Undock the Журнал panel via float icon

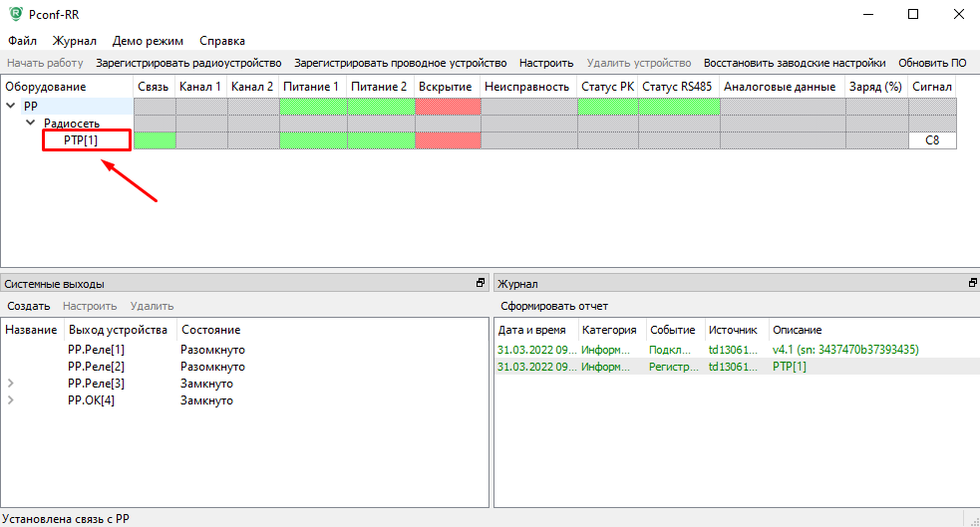pyautogui.click(x=972, y=283)
